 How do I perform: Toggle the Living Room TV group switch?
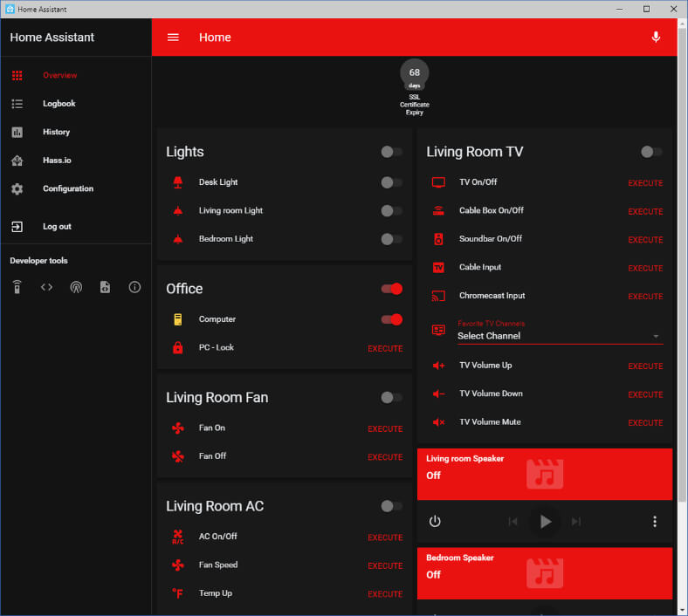pyautogui.click(x=651, y=152)
